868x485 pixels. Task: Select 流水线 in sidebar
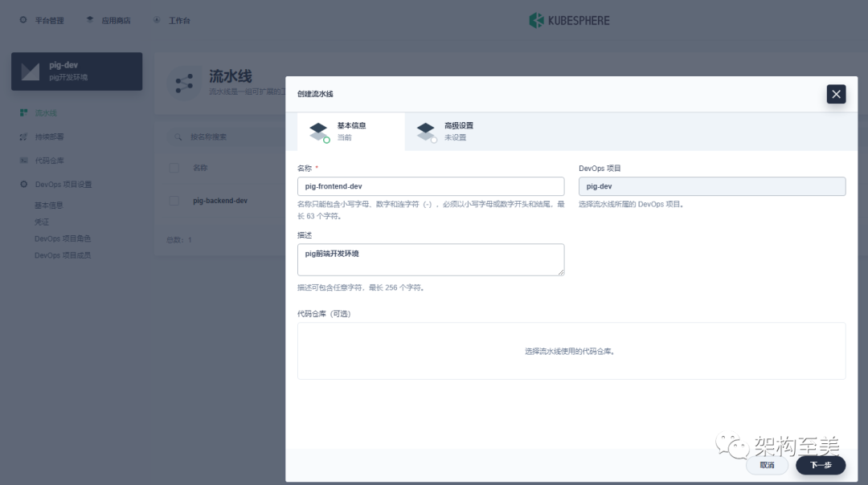(x=46, y=112)
